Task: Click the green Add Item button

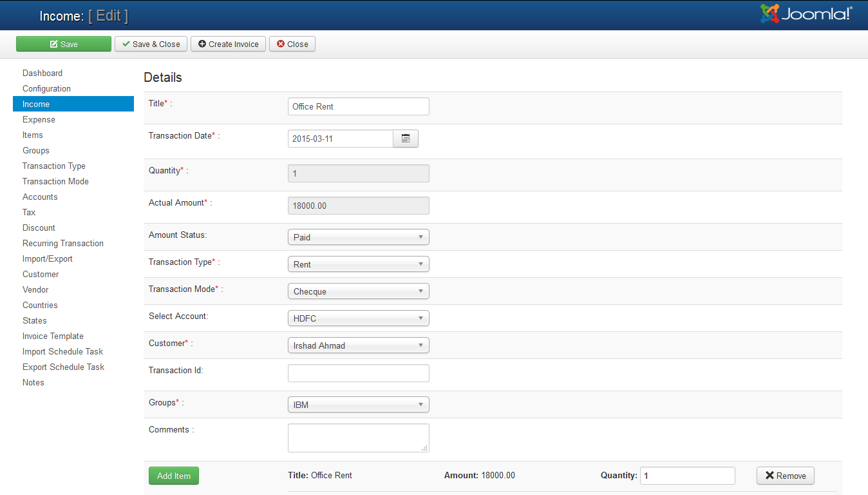Action: click(174, 476)
